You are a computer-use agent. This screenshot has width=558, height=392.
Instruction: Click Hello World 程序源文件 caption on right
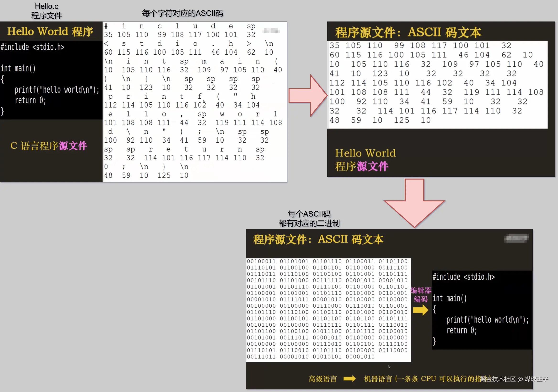click(x=365, y=159)
